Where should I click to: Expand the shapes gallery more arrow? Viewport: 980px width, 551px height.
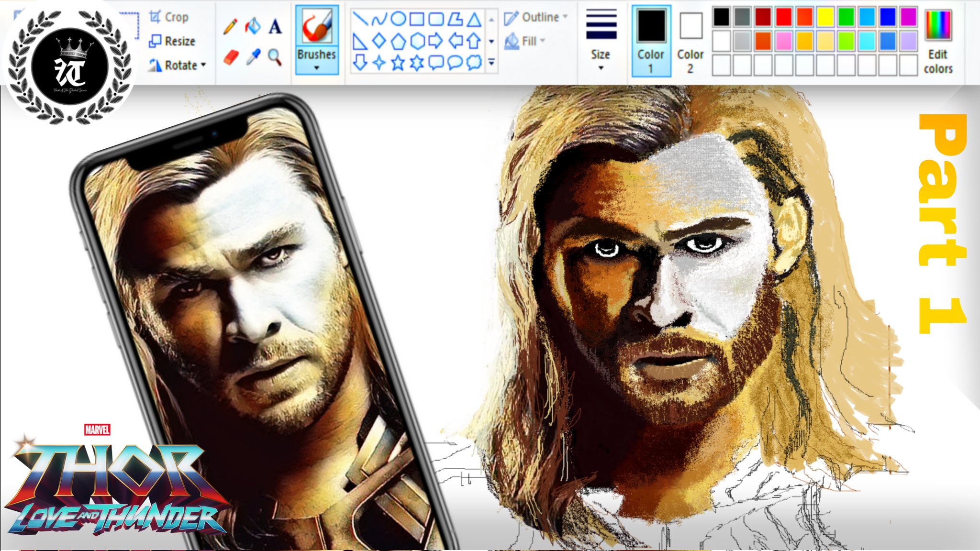coord(491,62)
